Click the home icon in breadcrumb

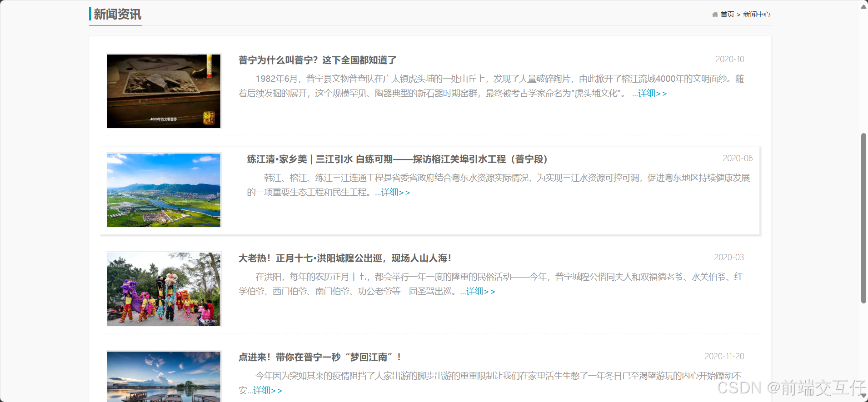(715, 15)
